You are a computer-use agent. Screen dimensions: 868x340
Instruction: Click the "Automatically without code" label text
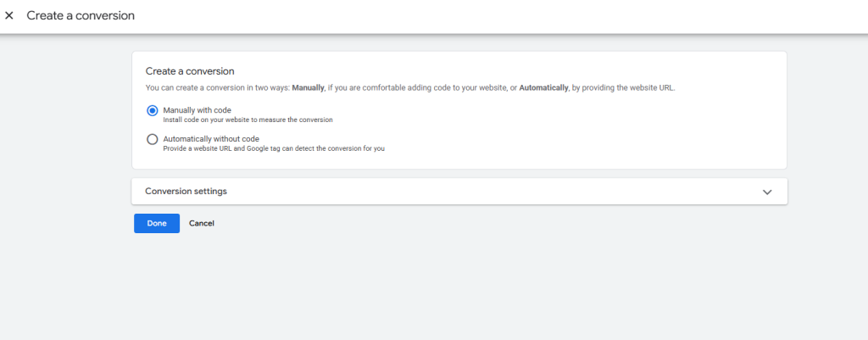pyautogui.click(x=210, y=138)
